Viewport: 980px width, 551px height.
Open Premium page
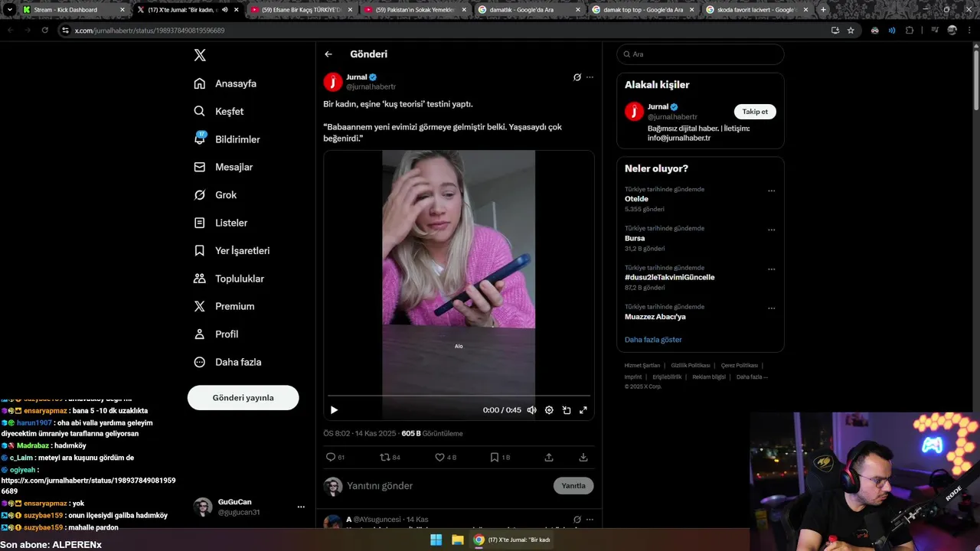pos(224,306)
